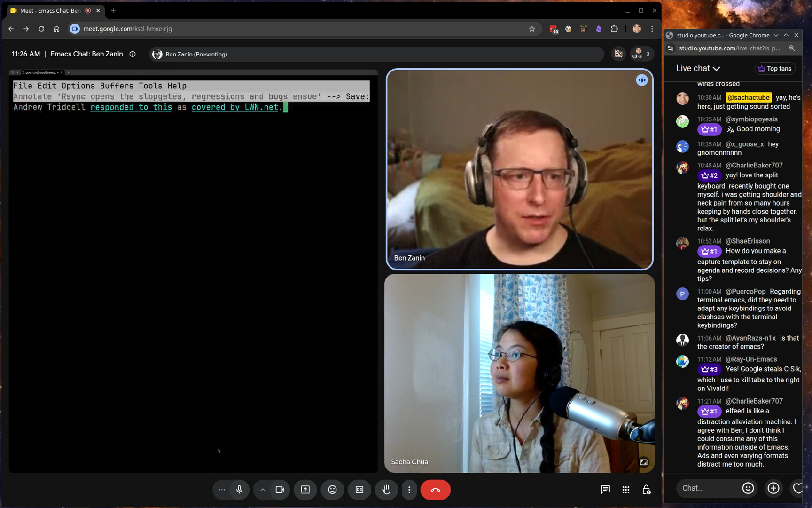Screen dimensions: 812x508
Task: Open more options vertical dots in Meet
Action: pos(409,490)
